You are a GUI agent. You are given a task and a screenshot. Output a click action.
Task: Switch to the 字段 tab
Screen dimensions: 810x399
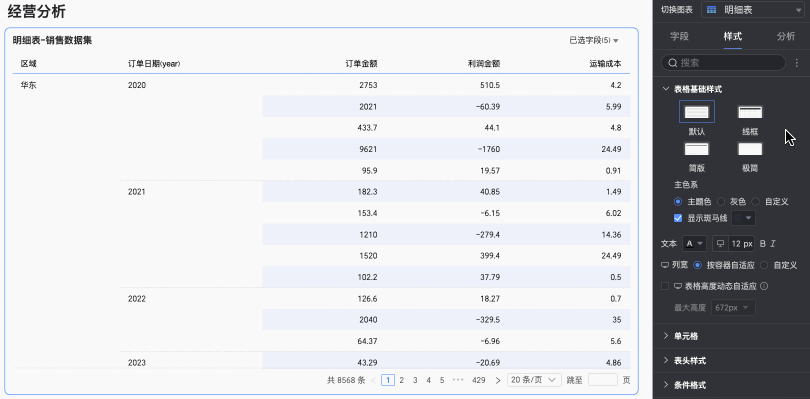click(x=679, y=36)
